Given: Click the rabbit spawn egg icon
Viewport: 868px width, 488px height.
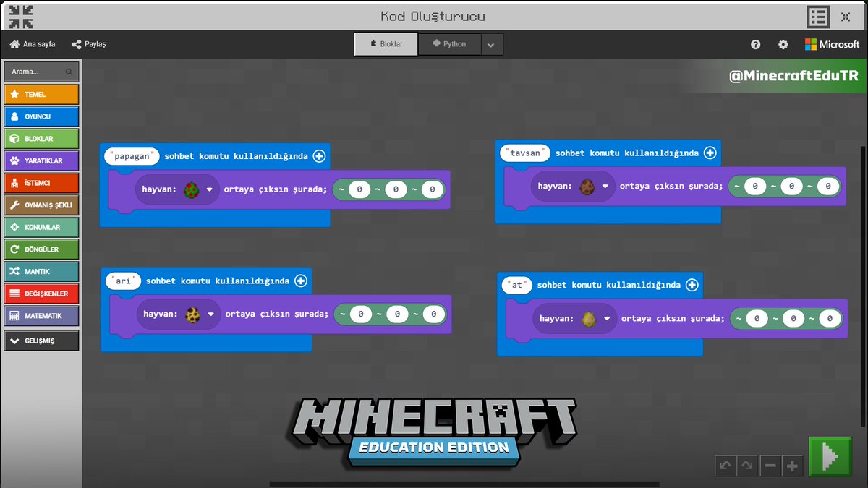Looking at the screenshot, I should 587,187.
